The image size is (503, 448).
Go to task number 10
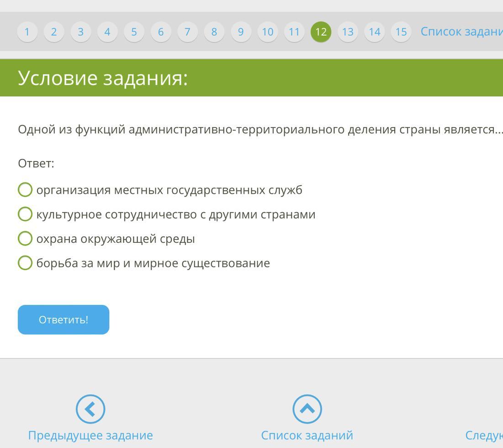coord(268,32)
